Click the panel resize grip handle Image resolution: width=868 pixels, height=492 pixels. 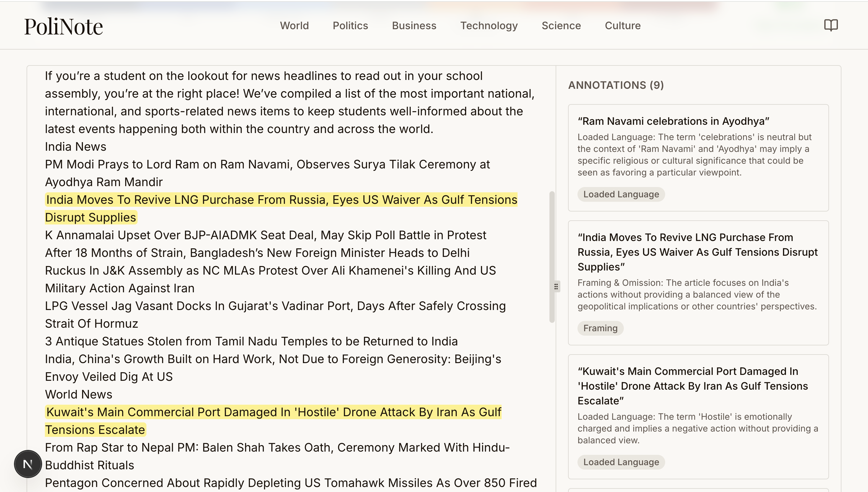[556, 286]
